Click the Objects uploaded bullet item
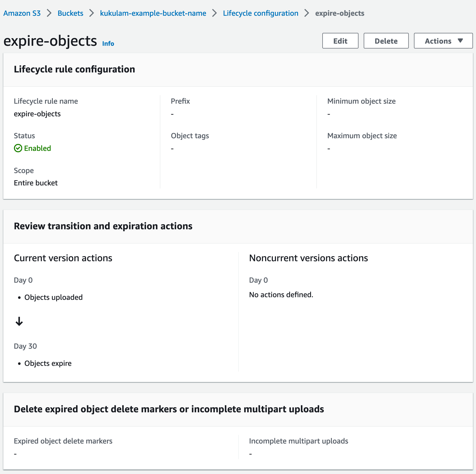The image size is (476, 474). click(53, 297)
